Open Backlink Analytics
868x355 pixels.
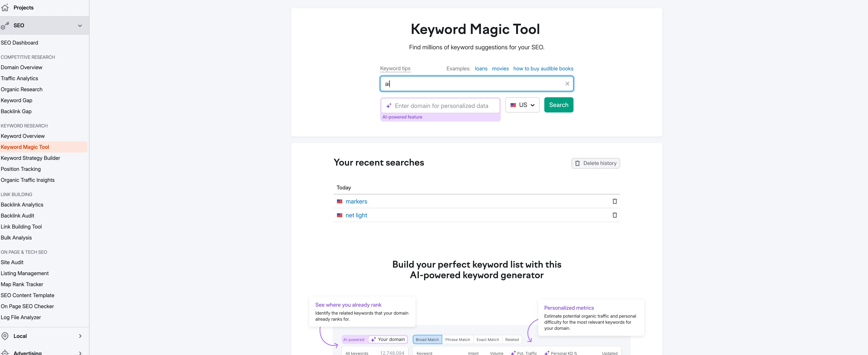(22, 205)
